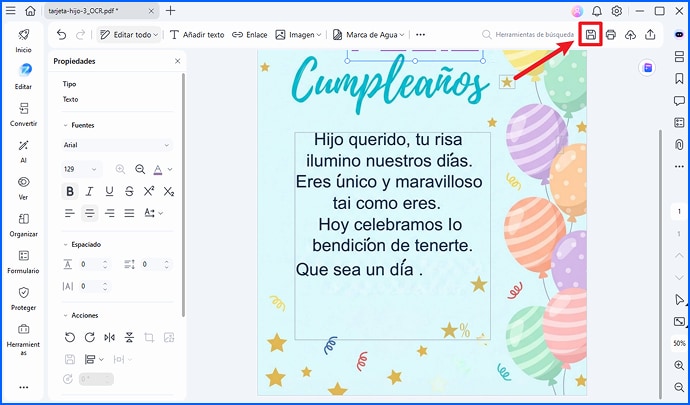The width and height of the screenshot is (690, 405).
Task: Justify the text alignment
Action: 129,213
